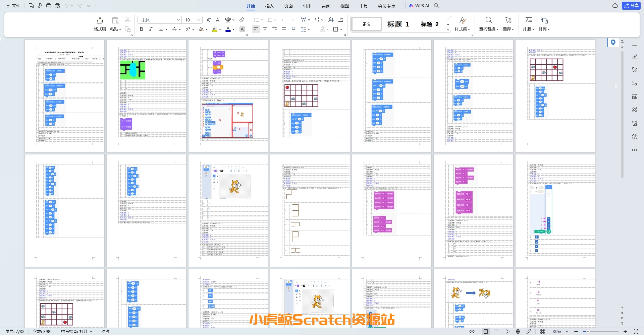Switch to the Insert (插入) tab
644x335 pixels.
[269, 6]
